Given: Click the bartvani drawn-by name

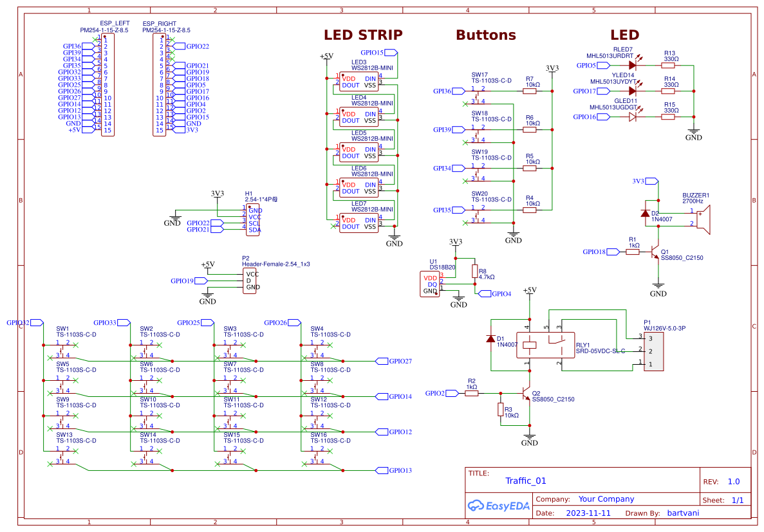Looking at the screenshot, I should coord(683,513).
